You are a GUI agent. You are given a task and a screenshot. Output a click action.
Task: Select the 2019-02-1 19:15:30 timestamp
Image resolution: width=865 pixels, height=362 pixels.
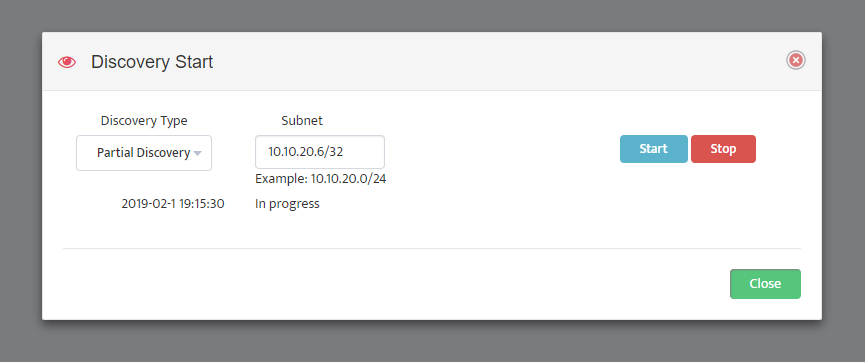pyautogui.click(x=173, y=204)
